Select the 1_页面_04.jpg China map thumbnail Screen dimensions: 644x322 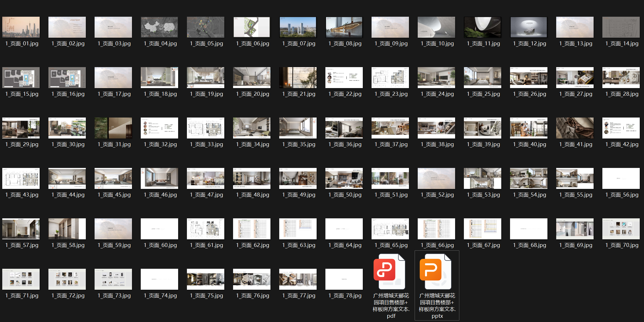(x=159, y=27)
